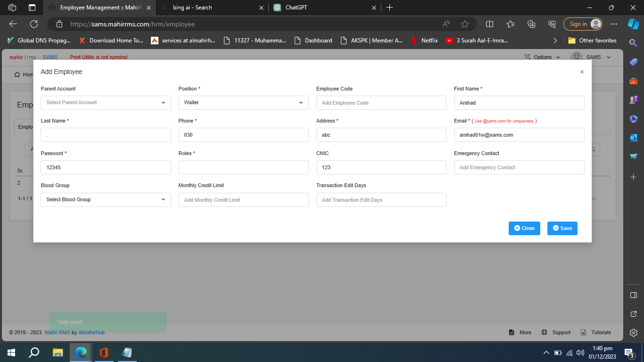Open the Collections icon

(x=531, y=24)
